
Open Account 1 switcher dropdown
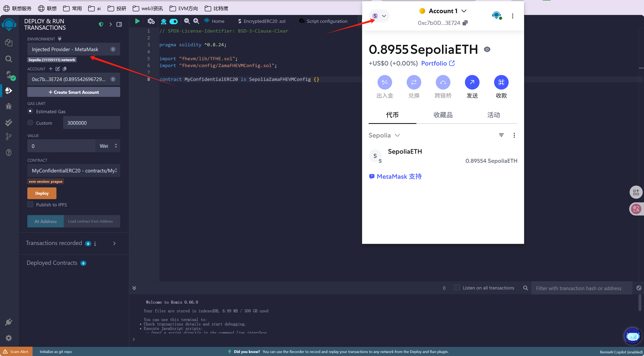click(x=443, y=11)
